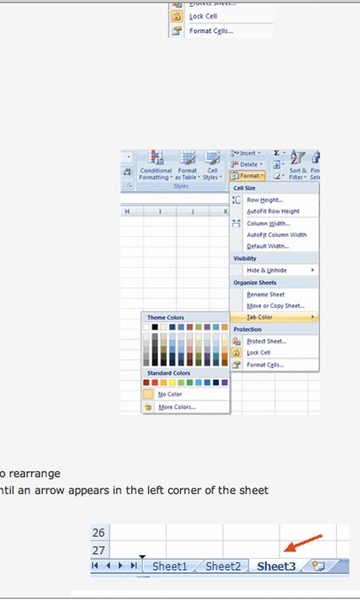The height and width of the screenshot is (600, 360).
Task: Switch to Sheet1 tab
Action: 170,566
